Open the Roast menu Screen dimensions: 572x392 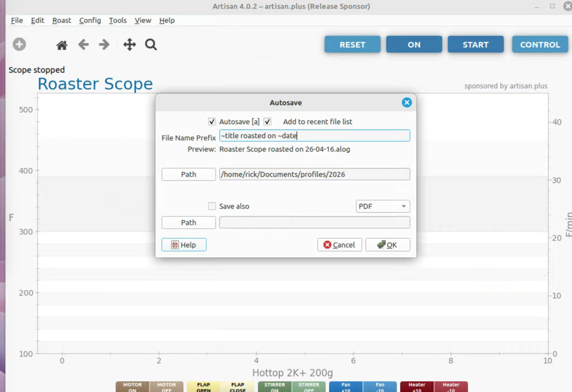(61, 20)
